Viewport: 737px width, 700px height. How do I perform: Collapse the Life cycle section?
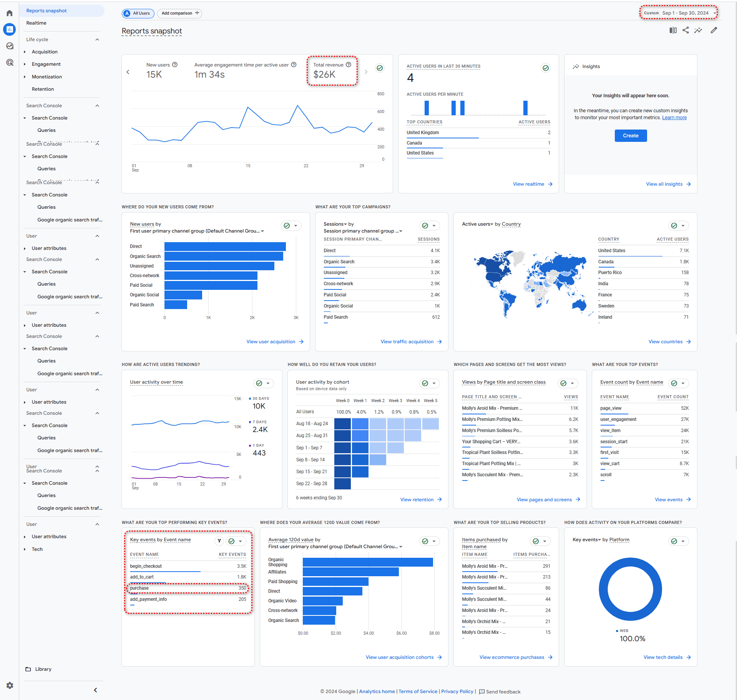click(x=97, y=39)
